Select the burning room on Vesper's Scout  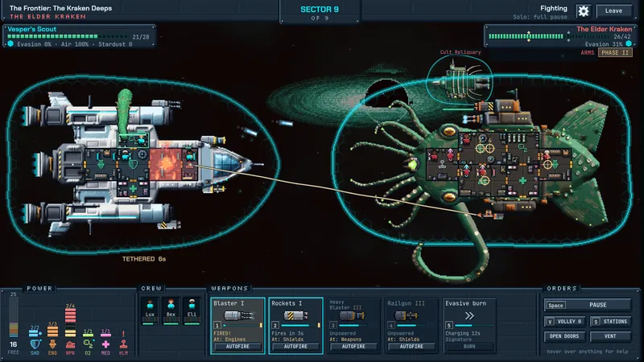pyautogui.click(x=166, y=164)
